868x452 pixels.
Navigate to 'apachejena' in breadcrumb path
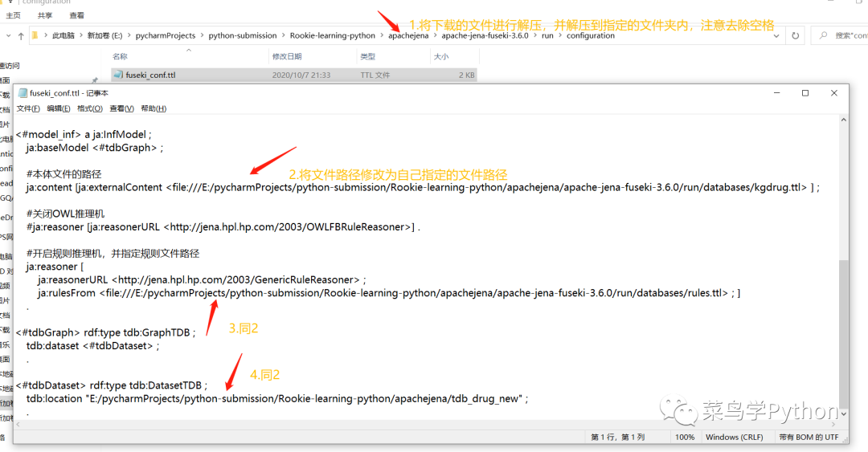pos(408,36)
